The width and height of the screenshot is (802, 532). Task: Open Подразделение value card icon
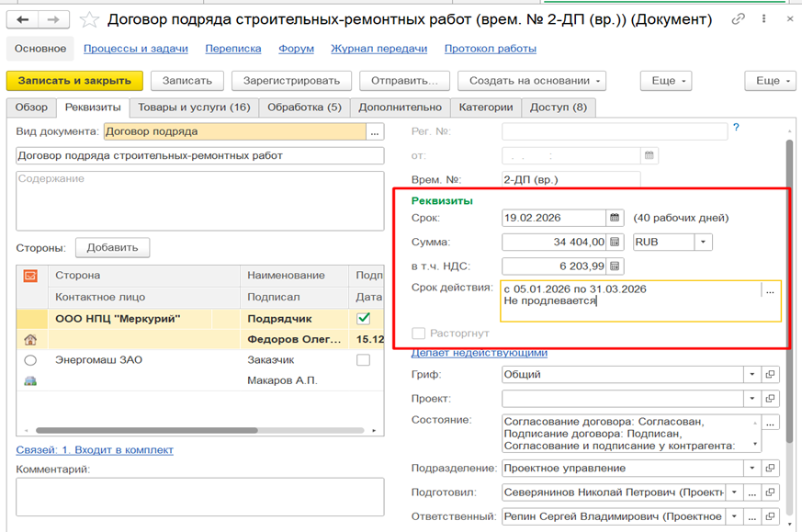point(770,468)
